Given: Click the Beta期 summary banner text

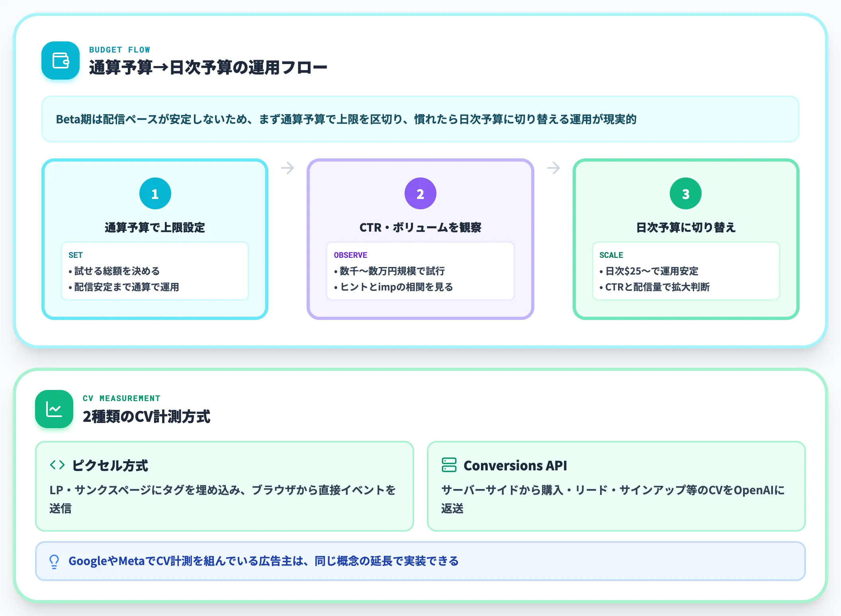Looking at the screenshot, I should click(346, 119).
